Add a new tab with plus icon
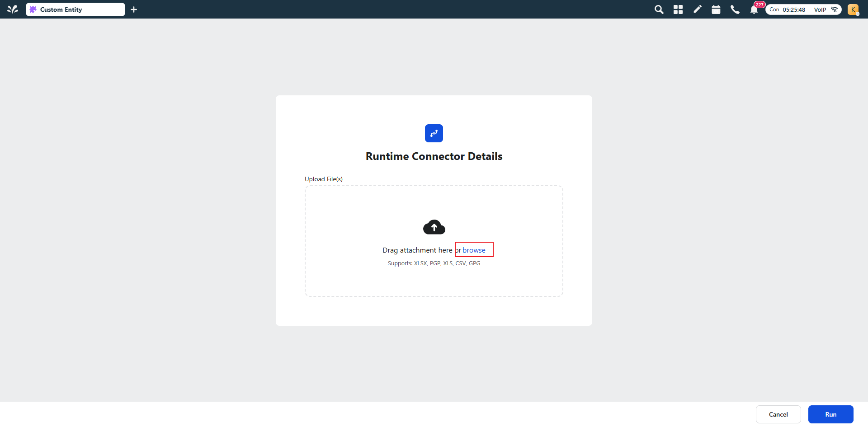The image size is (868, 427). click(x=134, y=9)
